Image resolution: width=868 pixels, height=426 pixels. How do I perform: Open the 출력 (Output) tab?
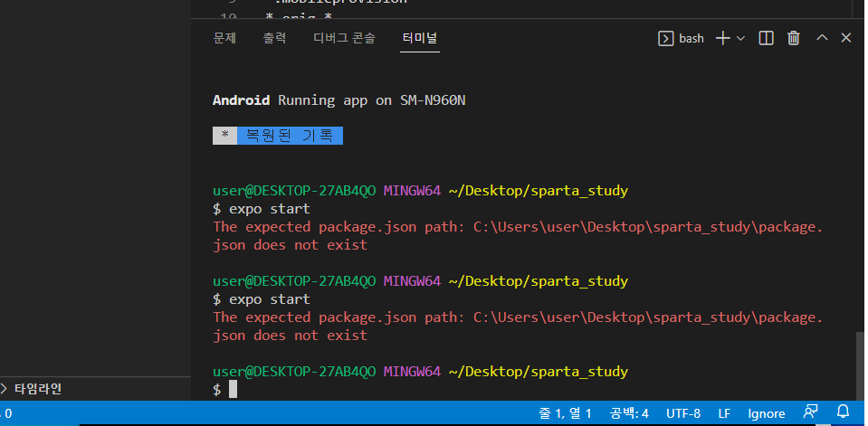point(274,38)
